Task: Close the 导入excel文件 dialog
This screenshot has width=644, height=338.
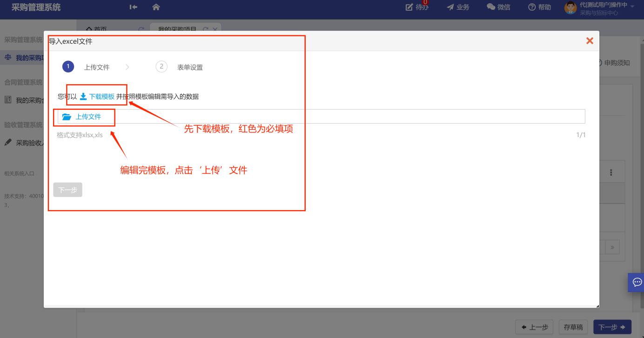Action: tap(590, 41)
